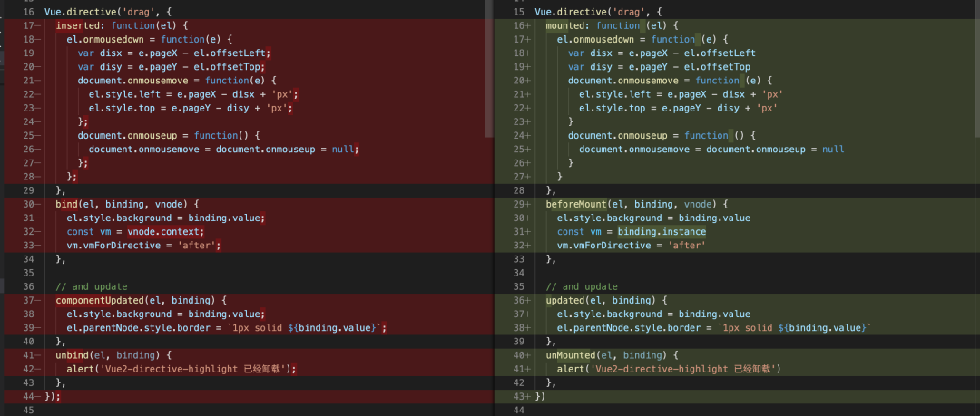Click 'updated(el, binding)' in the right pane
Viewport: 980px width, 416px height.
click(600, 301)
